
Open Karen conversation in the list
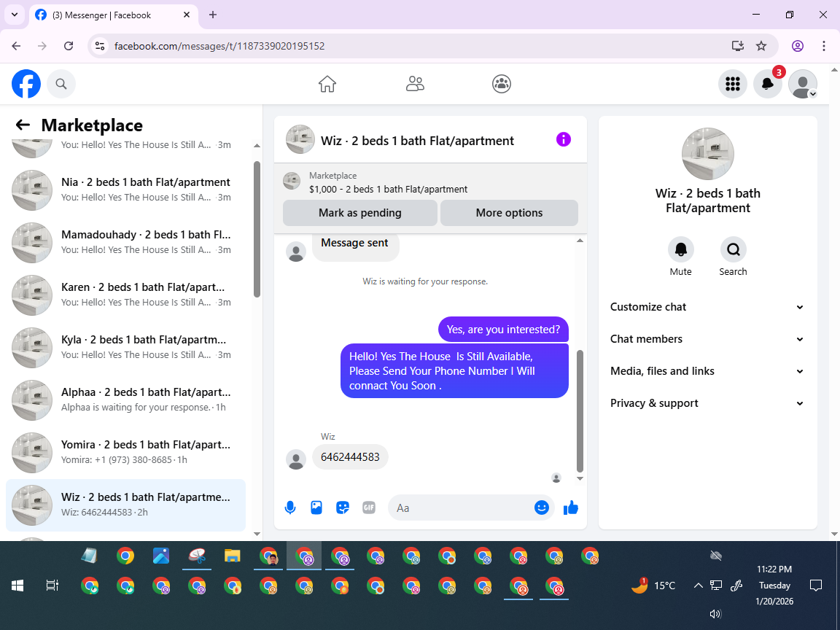click(x=125, y=295)
